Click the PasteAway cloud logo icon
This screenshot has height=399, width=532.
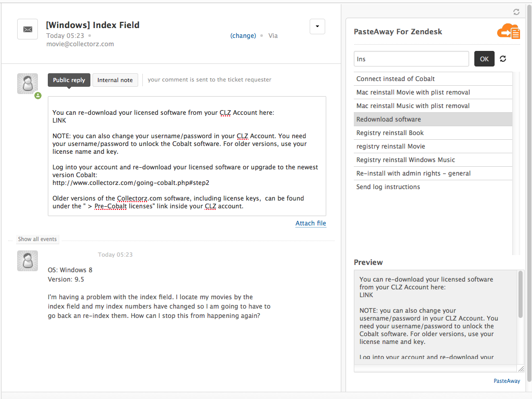(x=509, y=32)
